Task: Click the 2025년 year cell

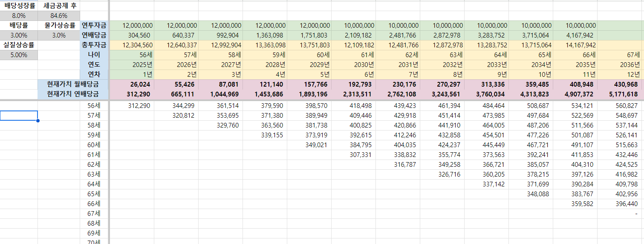Action: 132,64
